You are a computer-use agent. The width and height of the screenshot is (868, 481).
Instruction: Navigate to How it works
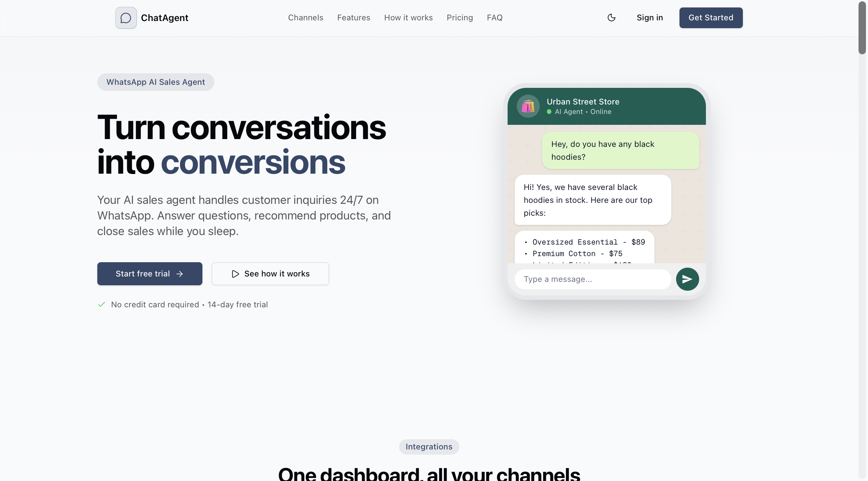click(x=408, y=17)
